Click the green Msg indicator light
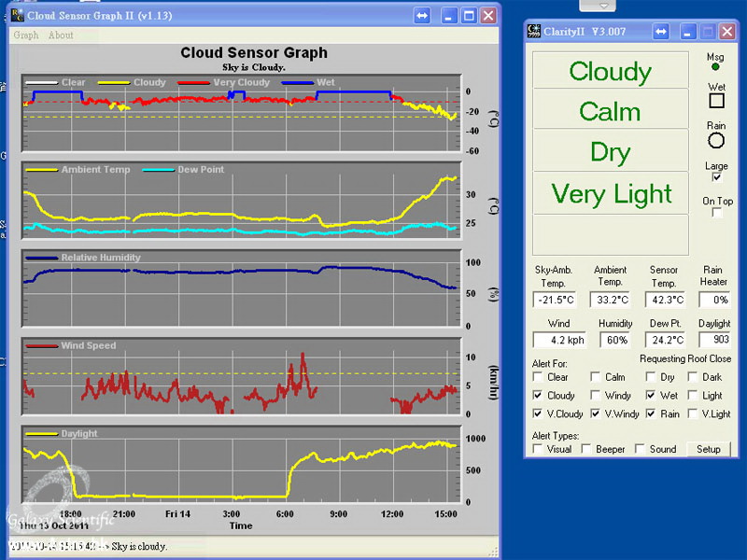 tap(716, 67)
